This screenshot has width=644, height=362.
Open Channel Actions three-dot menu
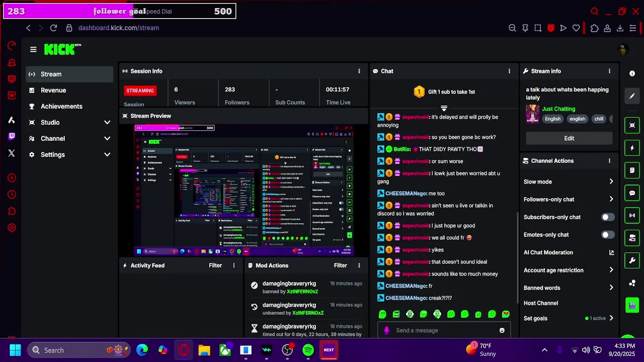(609, 161)
